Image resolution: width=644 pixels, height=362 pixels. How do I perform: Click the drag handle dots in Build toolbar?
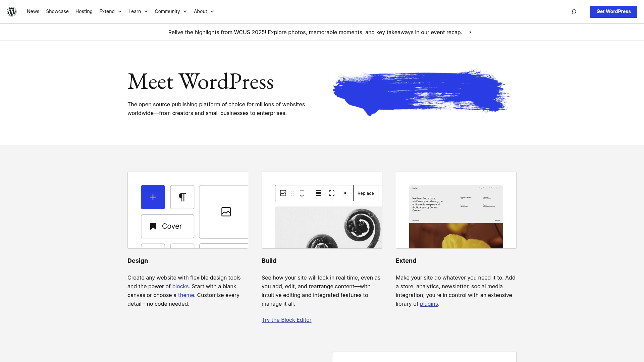pos(292,193)
